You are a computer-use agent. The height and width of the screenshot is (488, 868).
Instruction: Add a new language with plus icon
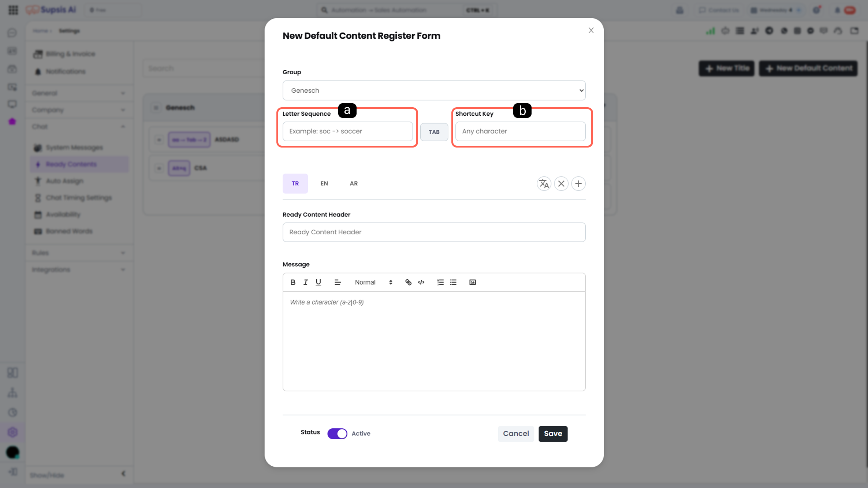(578, 183)
